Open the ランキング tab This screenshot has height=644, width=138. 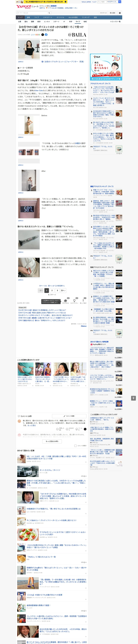[86, 17]
